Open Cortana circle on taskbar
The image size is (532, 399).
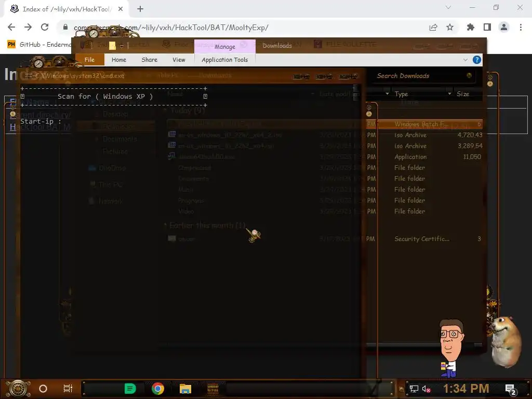point(43,389)
